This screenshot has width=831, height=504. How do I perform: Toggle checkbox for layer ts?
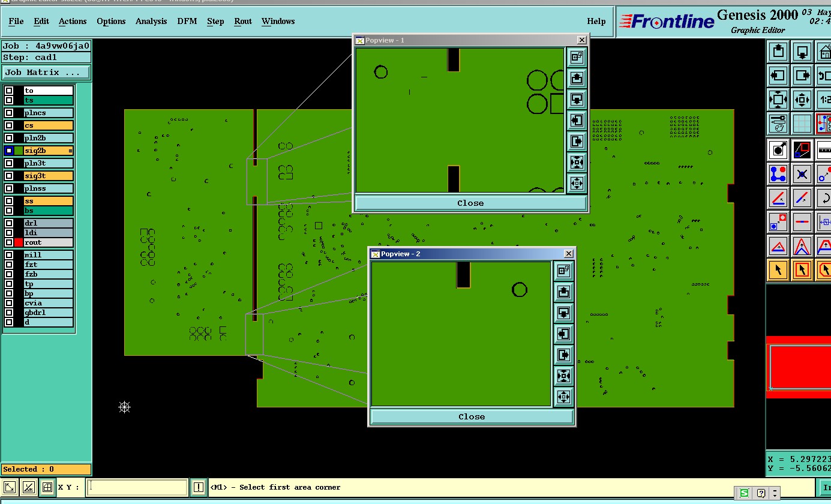9,100
